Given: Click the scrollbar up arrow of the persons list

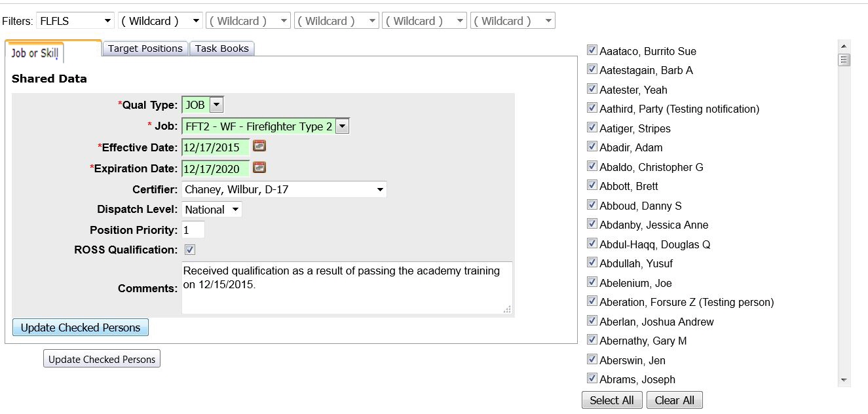Looking at the screenshot, I should point(844,46).
